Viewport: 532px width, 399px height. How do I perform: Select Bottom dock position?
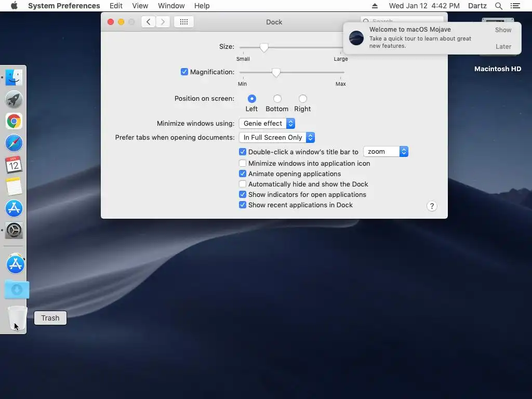(x=277, y=99)
